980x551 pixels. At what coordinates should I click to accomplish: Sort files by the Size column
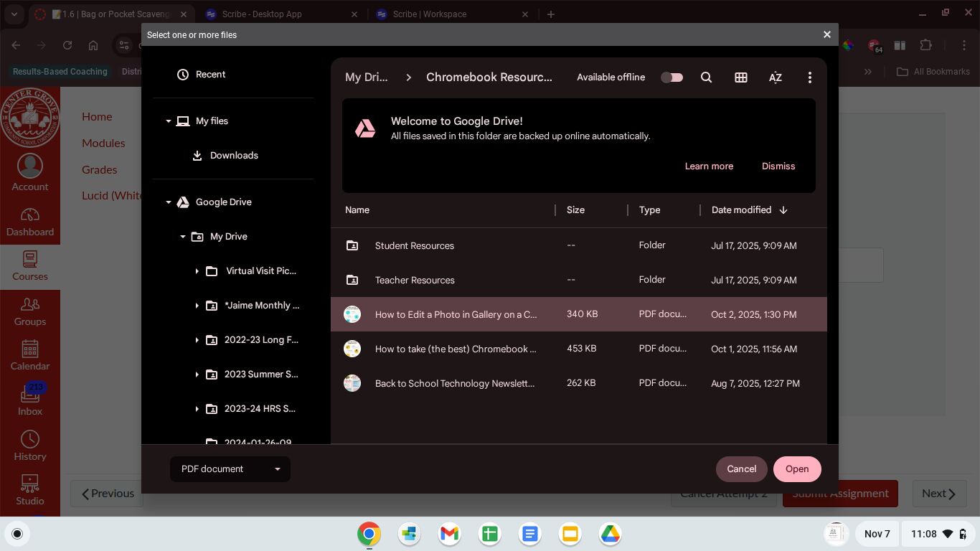click(x=575, y=210)
